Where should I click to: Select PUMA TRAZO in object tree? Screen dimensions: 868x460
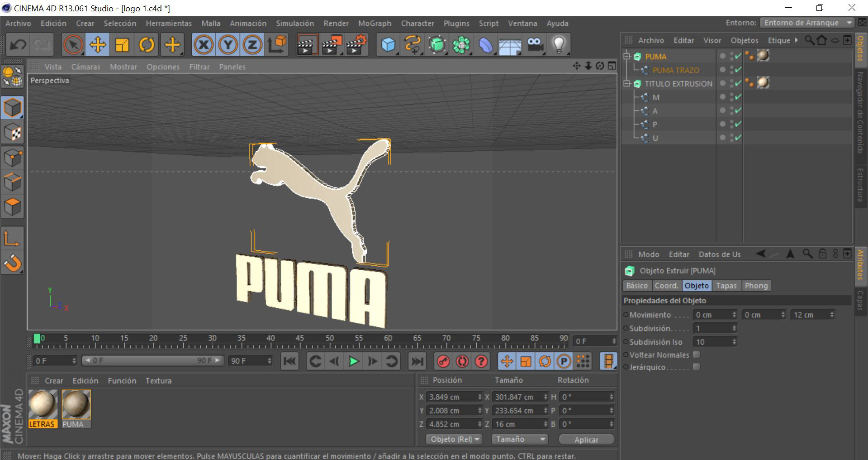tap(676, 70)
